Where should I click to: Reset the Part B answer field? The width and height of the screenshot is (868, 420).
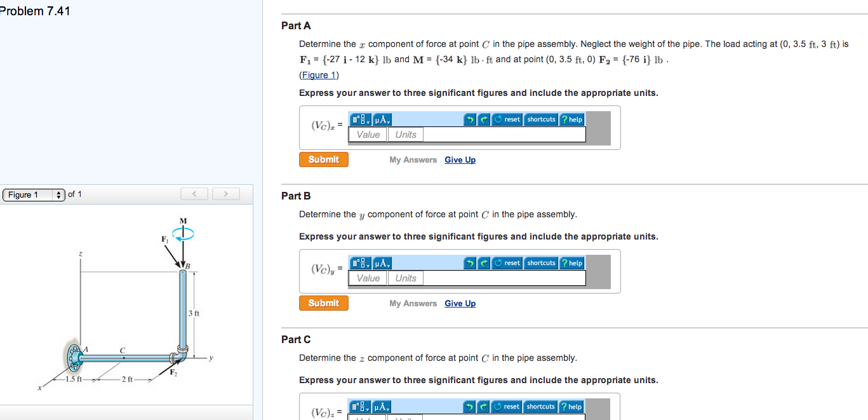507,262
